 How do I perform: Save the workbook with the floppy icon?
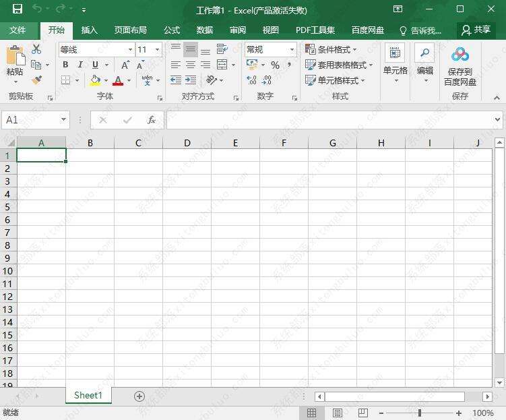point(18,9)
